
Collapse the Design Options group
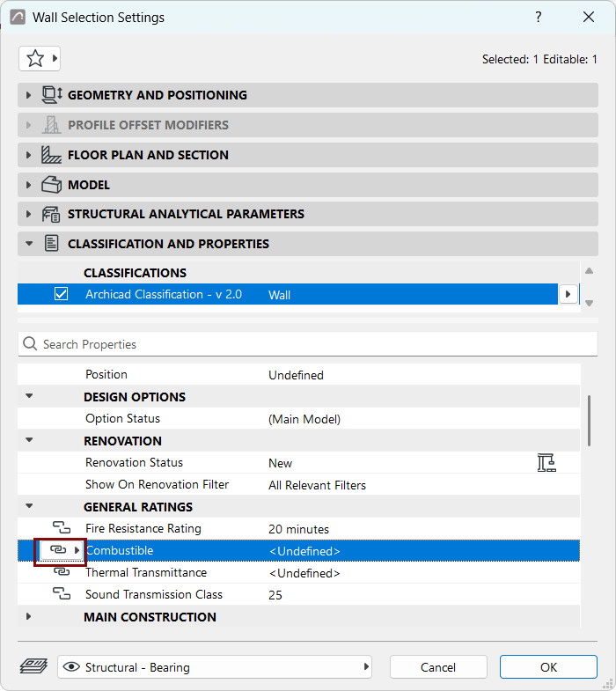(29, 396)
